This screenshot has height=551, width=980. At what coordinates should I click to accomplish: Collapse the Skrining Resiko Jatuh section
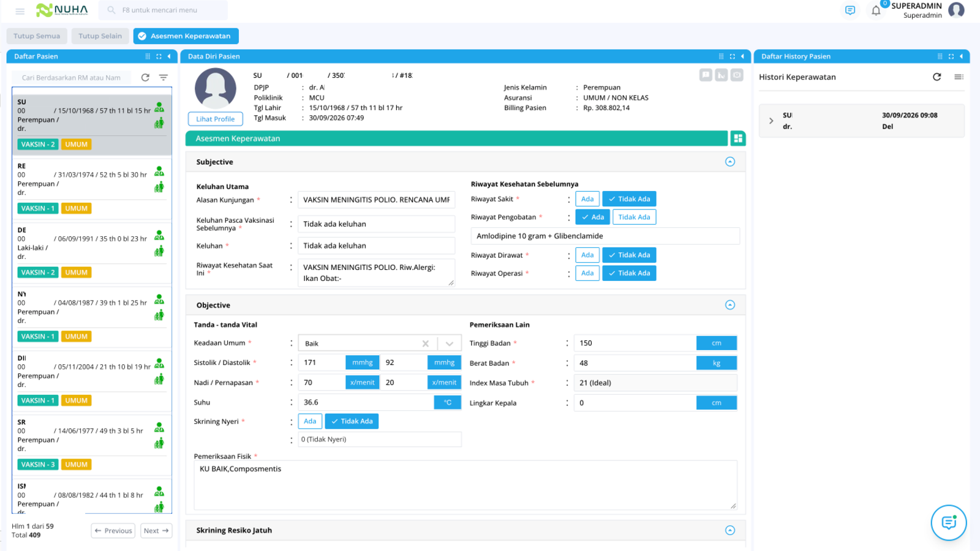tap(729, 530)
